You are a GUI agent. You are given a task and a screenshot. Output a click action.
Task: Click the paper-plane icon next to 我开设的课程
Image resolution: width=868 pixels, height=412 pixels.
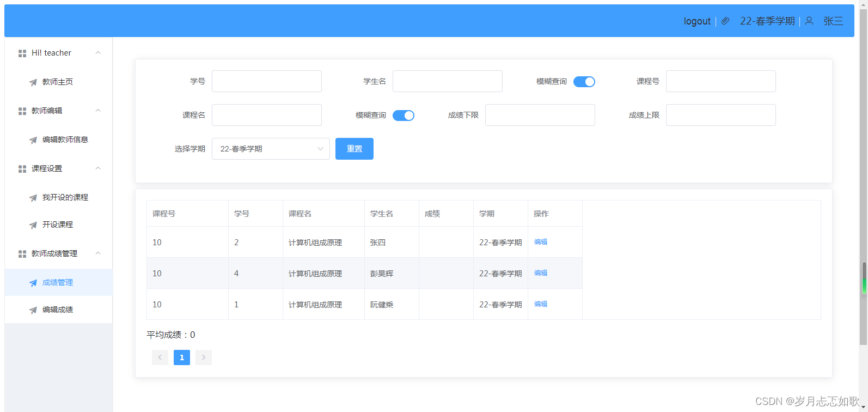33,198
